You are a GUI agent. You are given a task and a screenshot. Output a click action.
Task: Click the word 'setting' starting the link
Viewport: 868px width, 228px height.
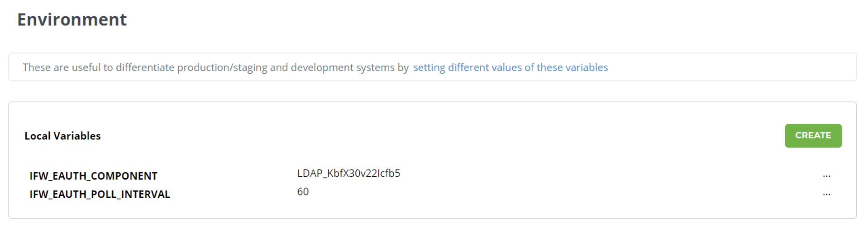tap(429, 67)
